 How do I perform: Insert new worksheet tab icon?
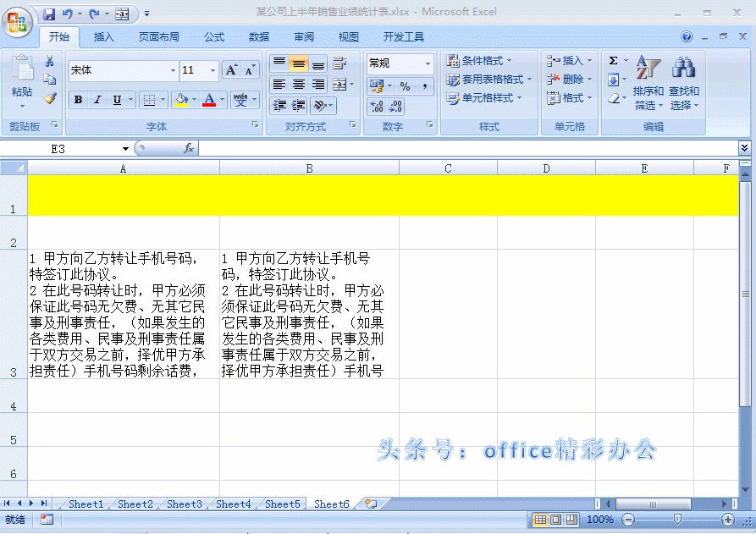(x=371, y=504)
